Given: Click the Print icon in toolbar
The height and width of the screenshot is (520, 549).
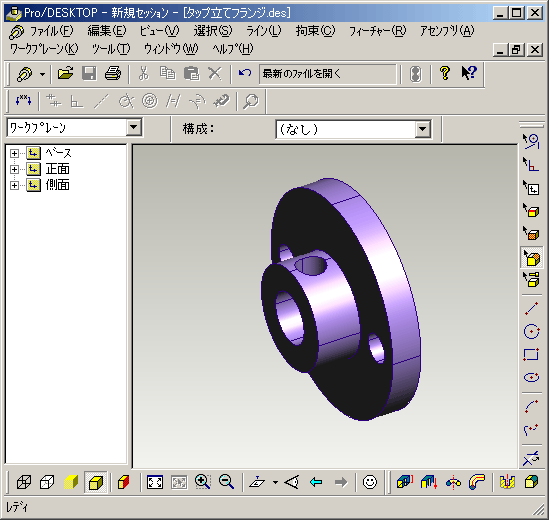Looking at the screenshot, I should point(113,74).
